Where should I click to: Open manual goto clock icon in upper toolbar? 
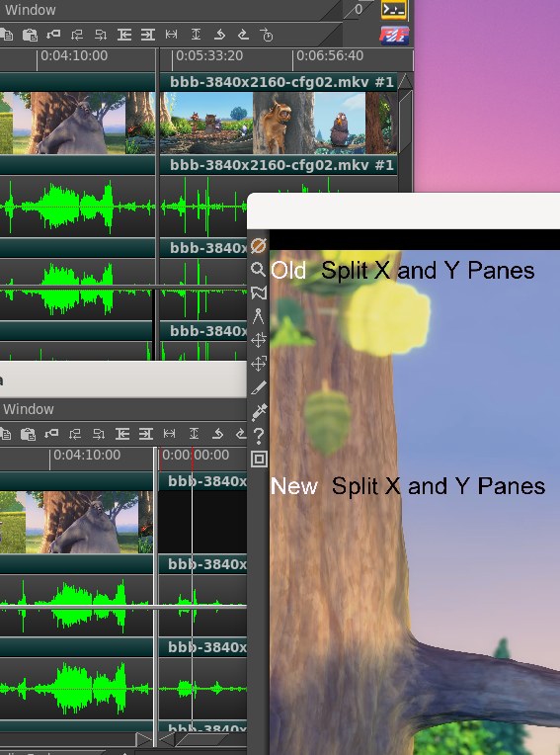(267, 35)
